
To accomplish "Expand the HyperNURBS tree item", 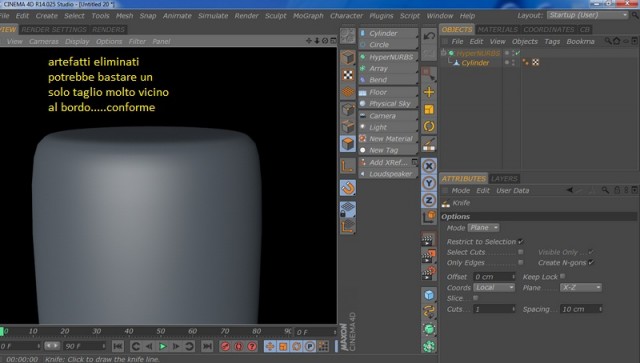I will coord(443,53).
